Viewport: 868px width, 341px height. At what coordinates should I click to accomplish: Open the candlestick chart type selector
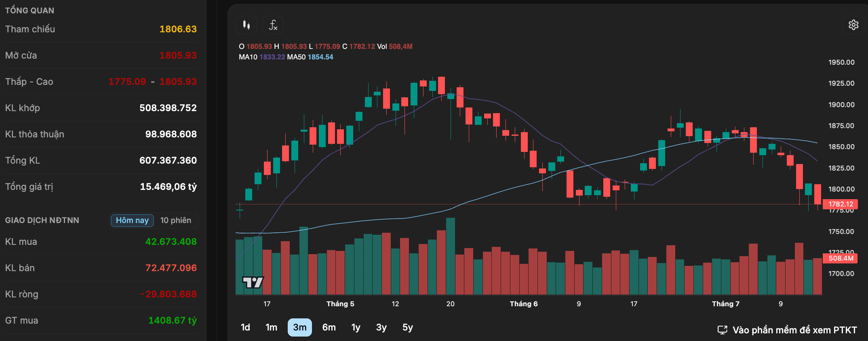point(246,25)
